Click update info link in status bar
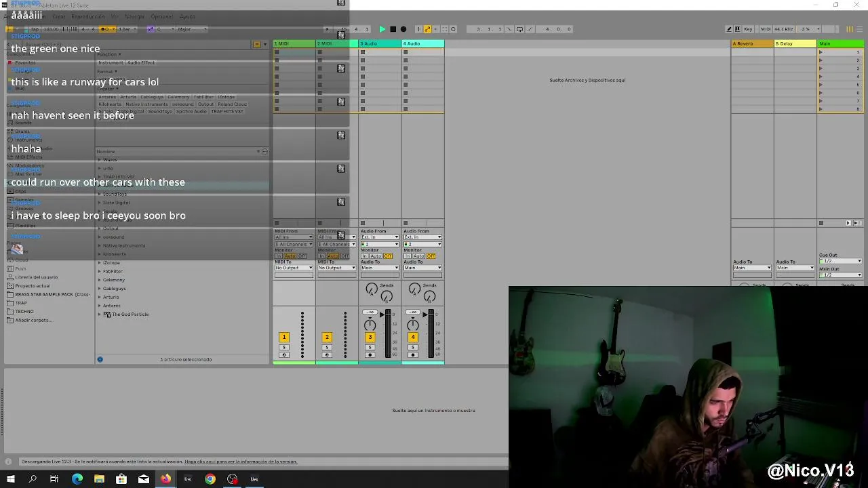Viewport: 868px width, 488px height. [x=241, y=462]
